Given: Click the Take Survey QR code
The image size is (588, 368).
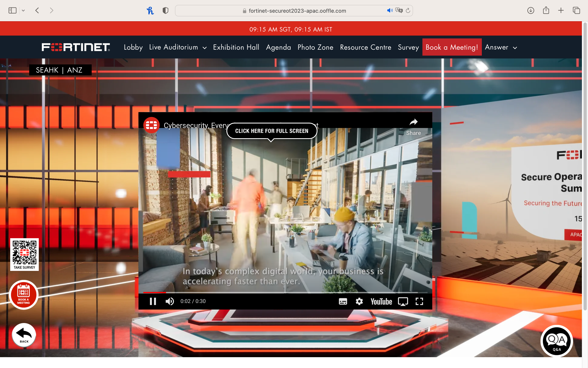Looking at the screenshot, I should coord(24,254).
